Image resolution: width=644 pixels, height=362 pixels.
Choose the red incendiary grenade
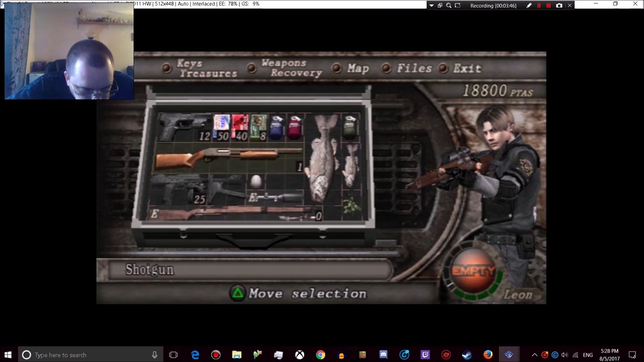(295, 127)
